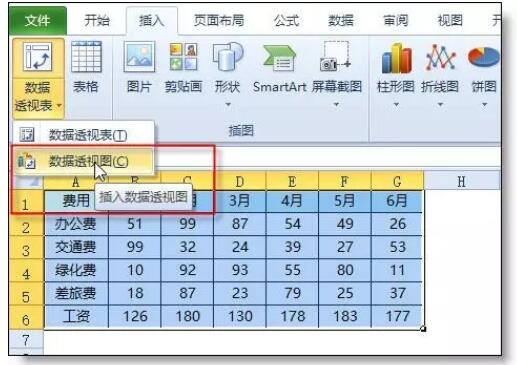Insert a table with 表格 icon
Image resolution: width=517 pixels, height=365 pixels.
click(86, 57)
